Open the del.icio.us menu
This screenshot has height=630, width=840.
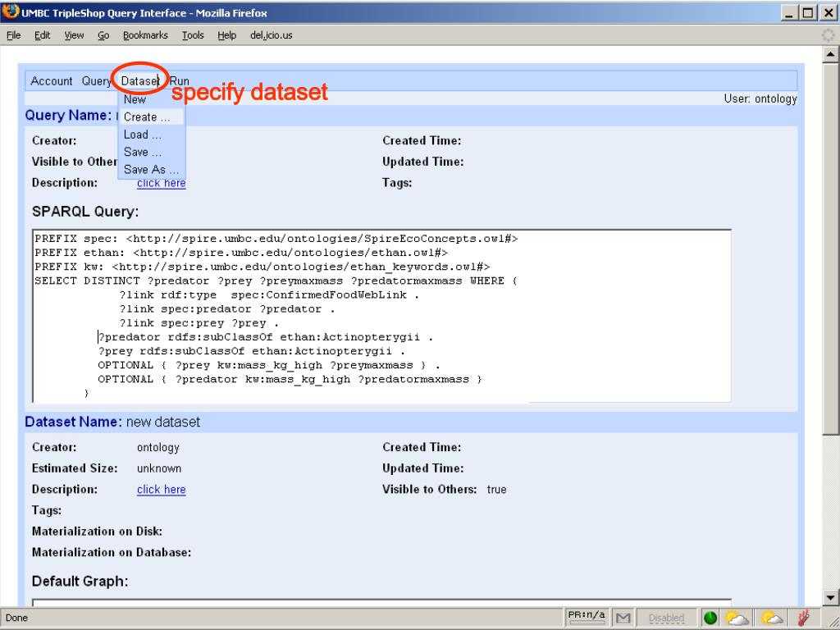pos(271,35)
